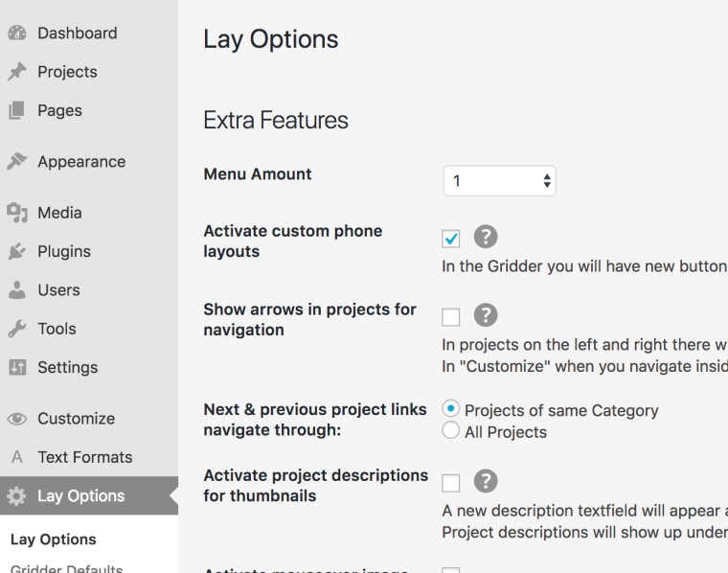Screen dimensions: 728x573
Task: Go to the Settings menu
Action: 67,367
